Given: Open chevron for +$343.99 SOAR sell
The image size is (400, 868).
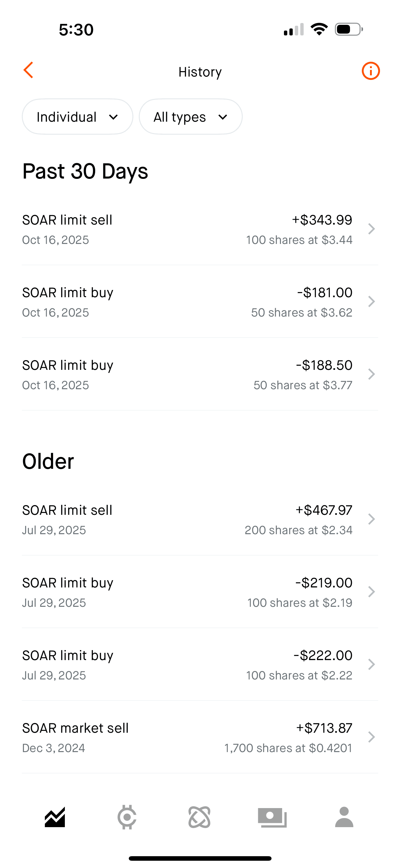Looking at the screenshot, I should (371, 229).
